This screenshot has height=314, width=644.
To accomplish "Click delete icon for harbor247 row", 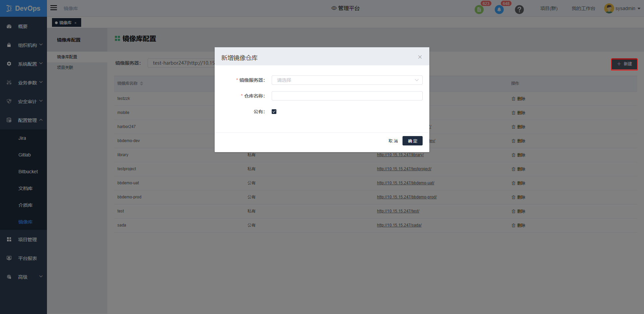I will tap(514, 127).
